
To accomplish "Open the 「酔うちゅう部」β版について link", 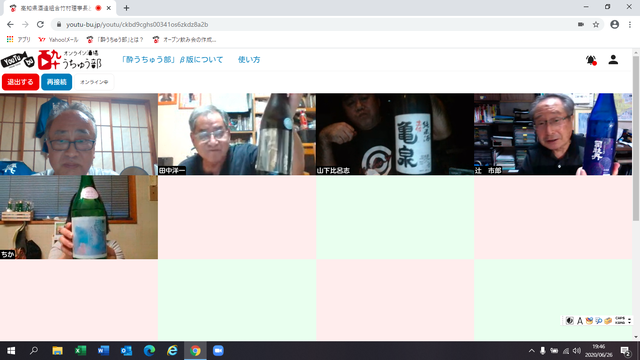I will click(172, 60).
